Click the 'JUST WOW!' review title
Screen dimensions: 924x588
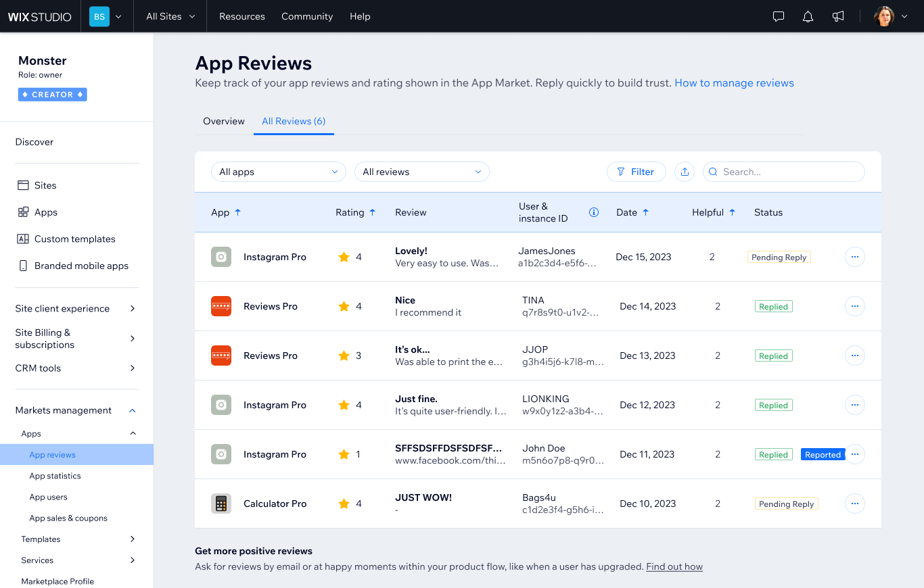point(423,497)
